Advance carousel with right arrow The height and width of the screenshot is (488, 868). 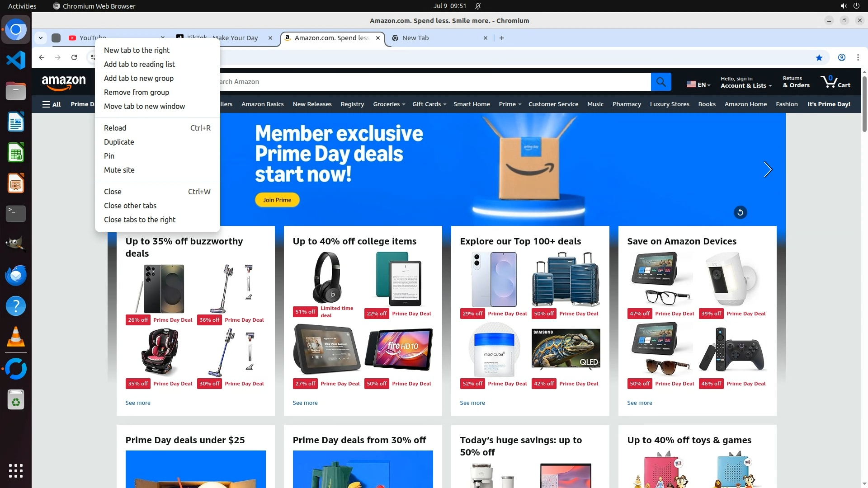pos(767,169)
